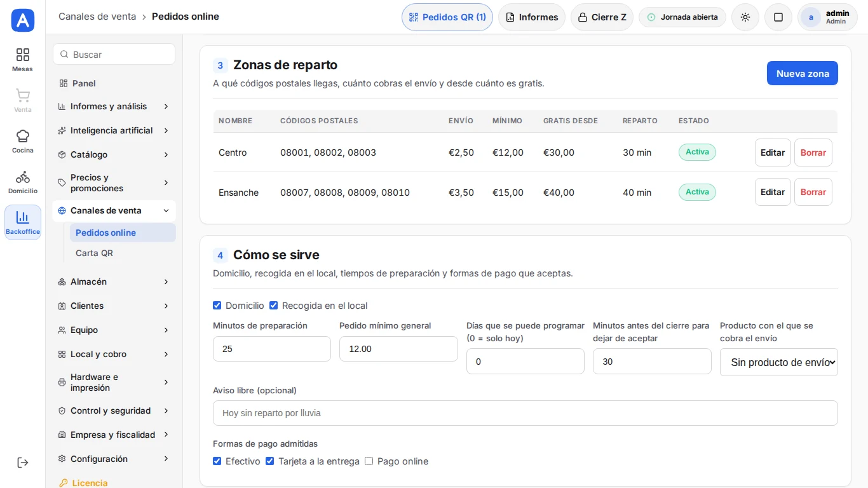Viewport: 868px width, 488px height.
Task: Delete the Centro delivery zone
Action: click(813, 152)
